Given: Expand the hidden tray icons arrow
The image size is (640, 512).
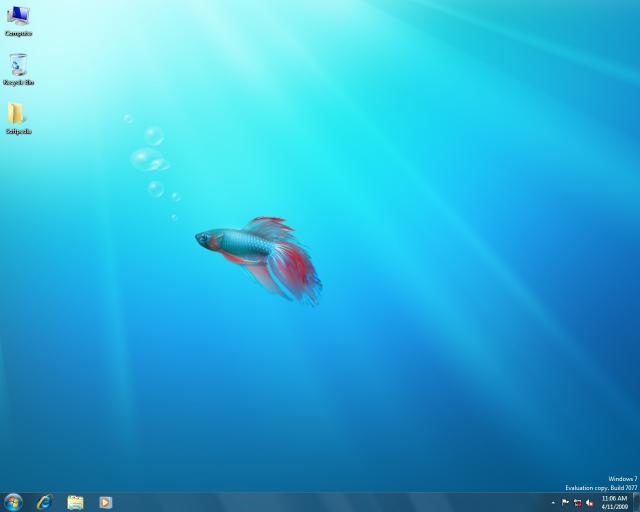Looking at the screenshot, I should tap(553, 502).
